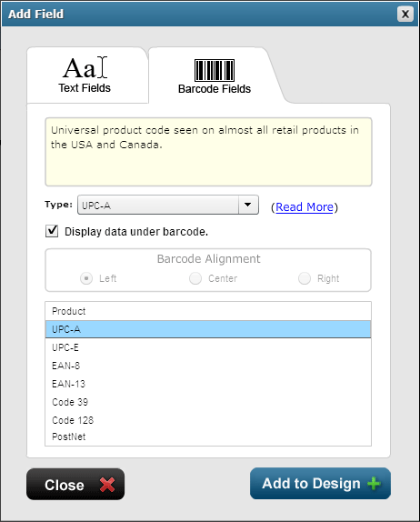Select the Center alignment radio button

coord(195,278)
